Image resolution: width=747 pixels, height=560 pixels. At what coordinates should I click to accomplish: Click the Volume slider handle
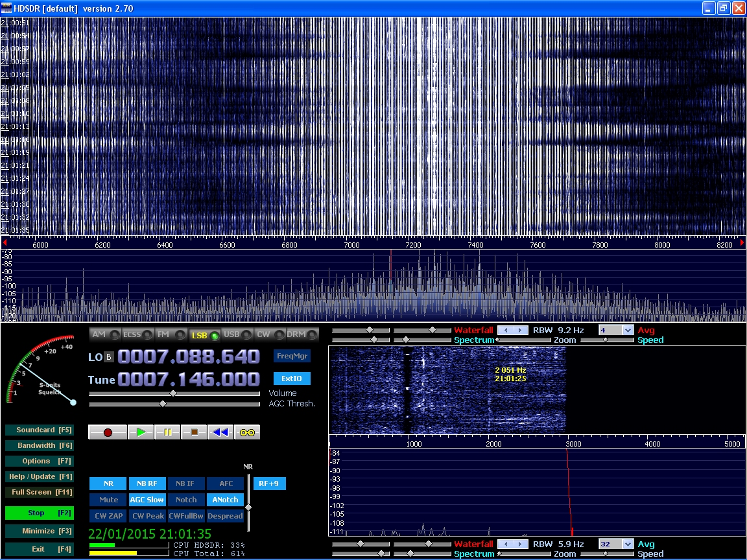click(173, 393)
